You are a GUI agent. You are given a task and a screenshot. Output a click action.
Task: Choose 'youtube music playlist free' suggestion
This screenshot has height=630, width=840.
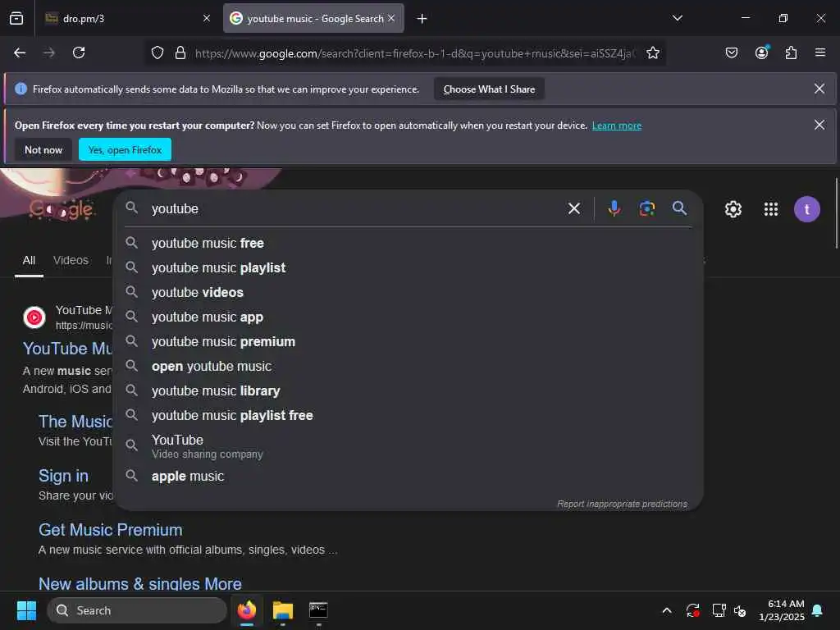coord(407,416)
